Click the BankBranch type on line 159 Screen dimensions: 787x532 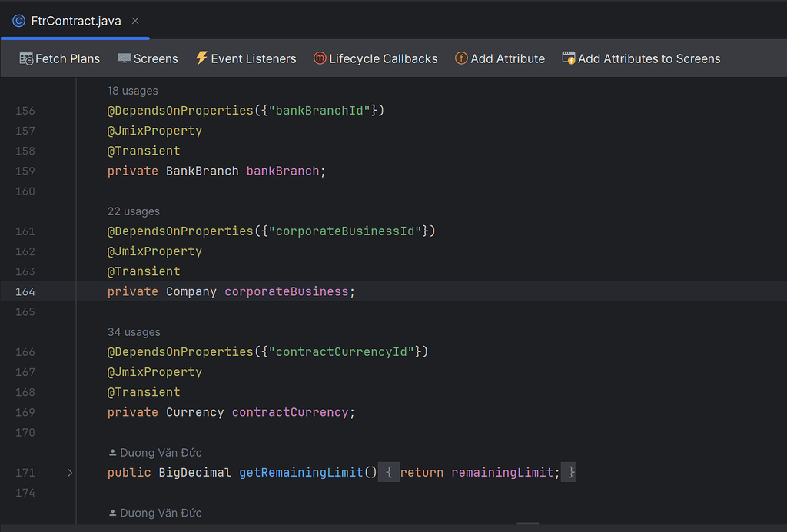(x=202, y=171)
